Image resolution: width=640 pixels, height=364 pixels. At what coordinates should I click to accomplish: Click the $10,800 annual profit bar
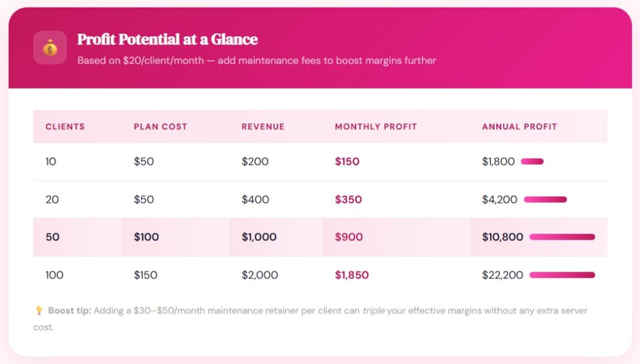562,237
